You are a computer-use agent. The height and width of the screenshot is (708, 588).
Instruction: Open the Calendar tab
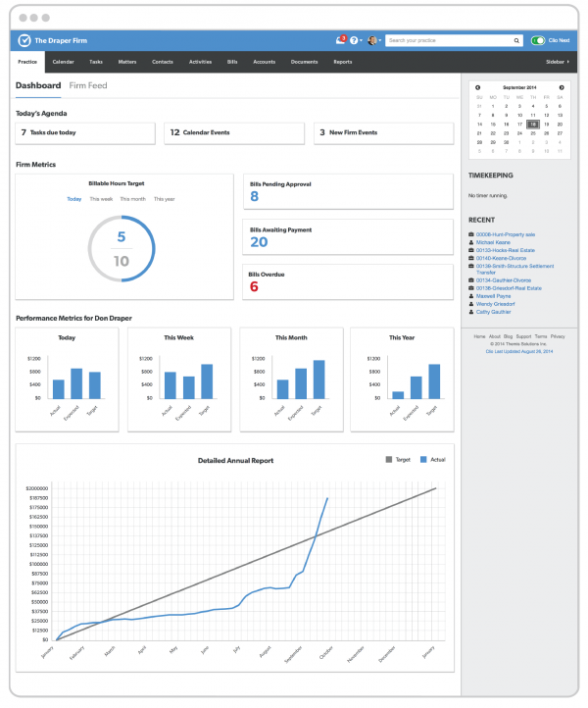(x=63, y=62)
